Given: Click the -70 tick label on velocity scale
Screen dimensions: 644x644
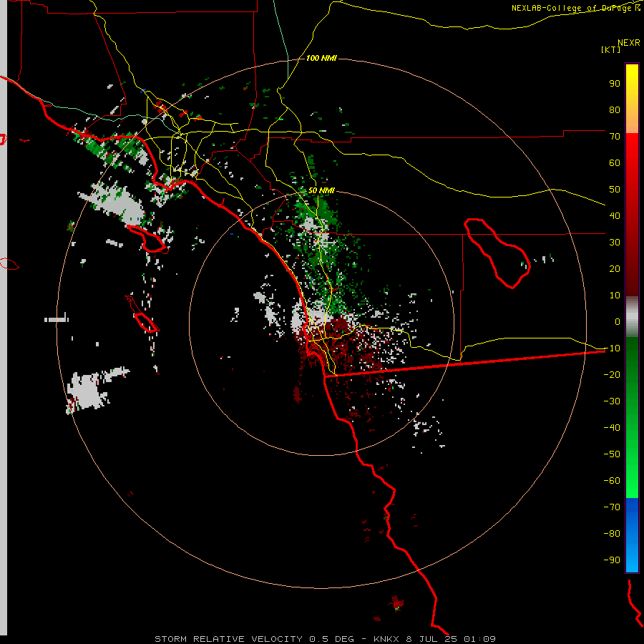Looking at the screenshot, I should (612, 507).
